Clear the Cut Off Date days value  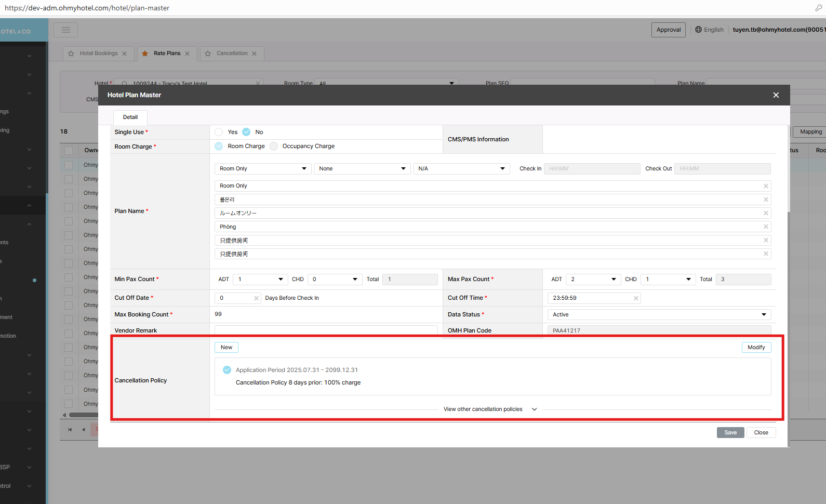click(256, 298)
